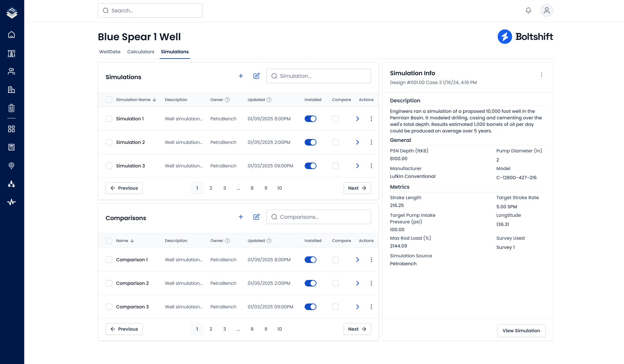Viewport: 624px width, 364px height.
Task: Enable the Compare checkbox for Simulation 1
Action: coord(335,119)
